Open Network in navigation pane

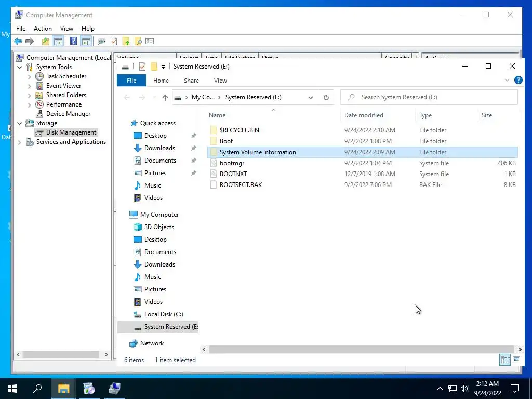click(x=152, y=343)
